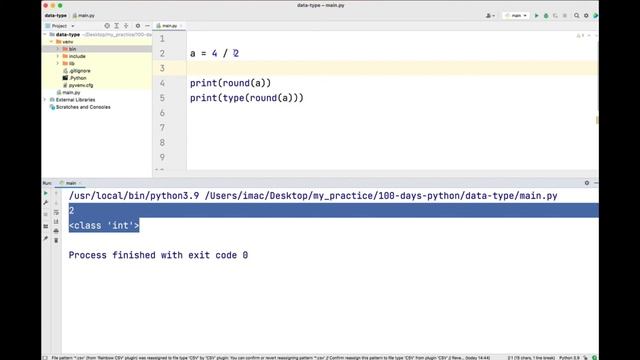The height and width of the screenshot is (360, 640).
Task: Click the stop process icon in top toolbar
Action: click(x=565, y=16)
